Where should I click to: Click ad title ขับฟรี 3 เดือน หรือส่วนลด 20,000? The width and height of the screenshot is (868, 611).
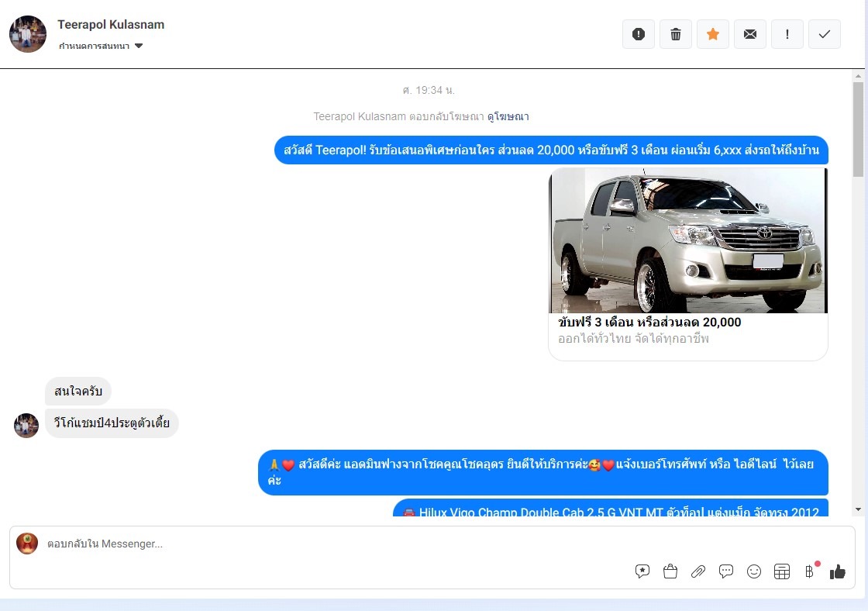click(649, 323)
